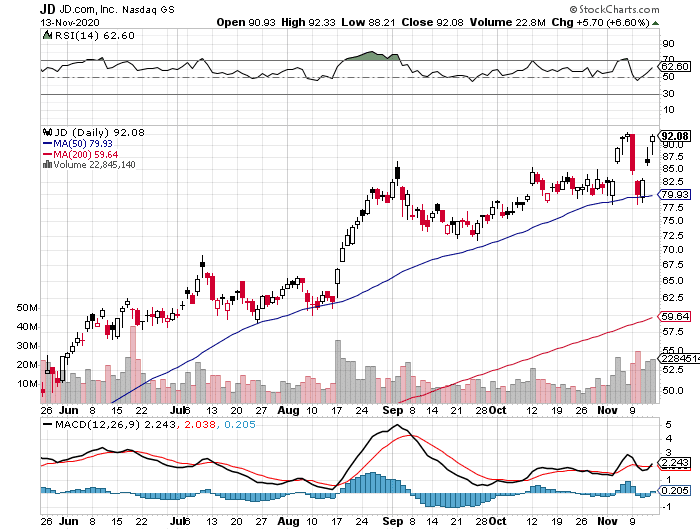Click the 87.5 price axis tick
The height and width of the screenshot is (530, 700).
pyautogui.click(x=672, y=157)
